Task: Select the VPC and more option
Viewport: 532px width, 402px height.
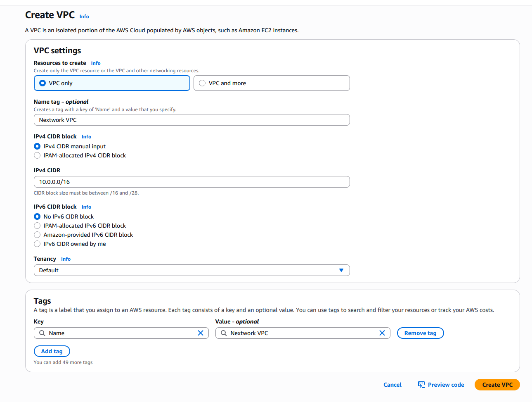Action: (x=202, y=83)
